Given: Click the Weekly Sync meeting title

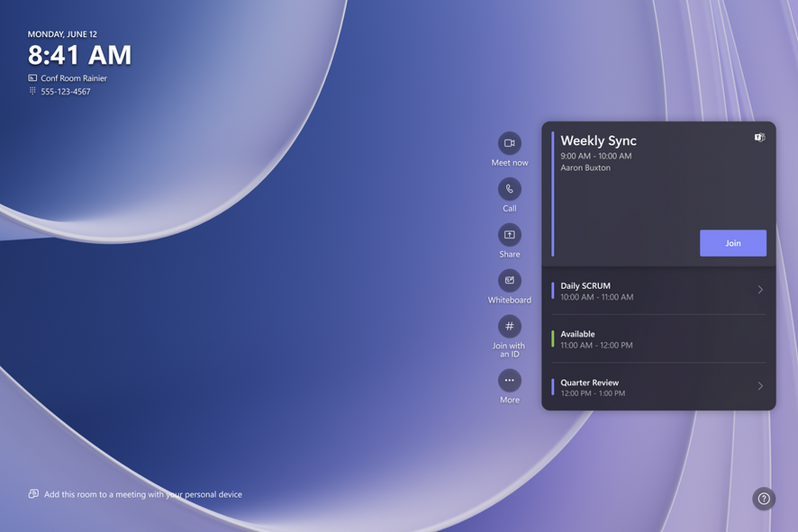Looking at the screenshot, I should 598,141.
